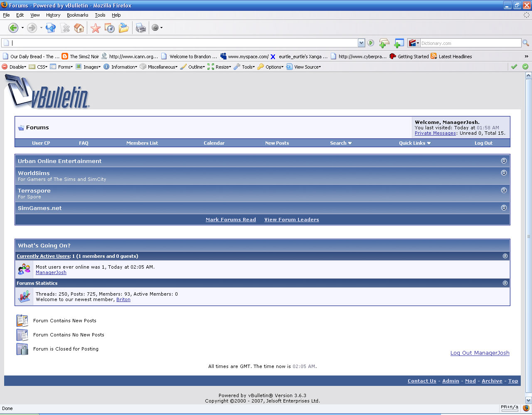
Task: Reload the page with the blue arrows icon
Action: tap(51, 28)
